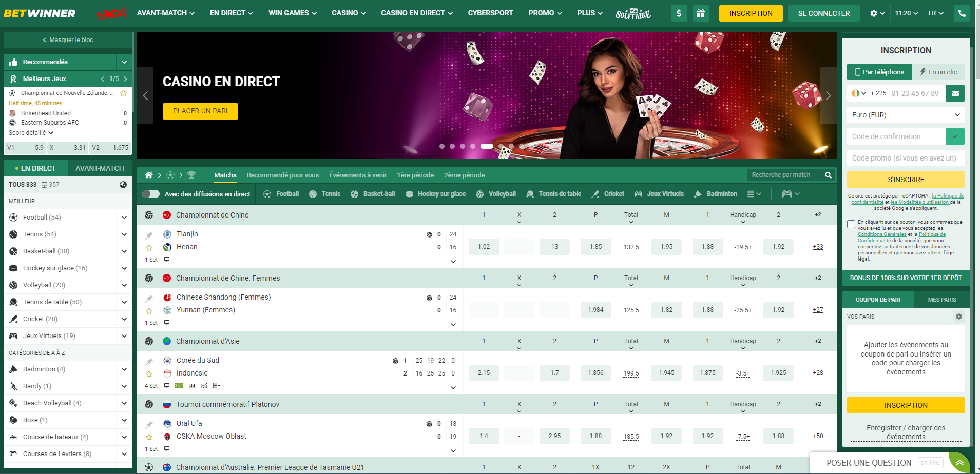
Task: Click the PLACER UN PARI button
Action: 200,111
